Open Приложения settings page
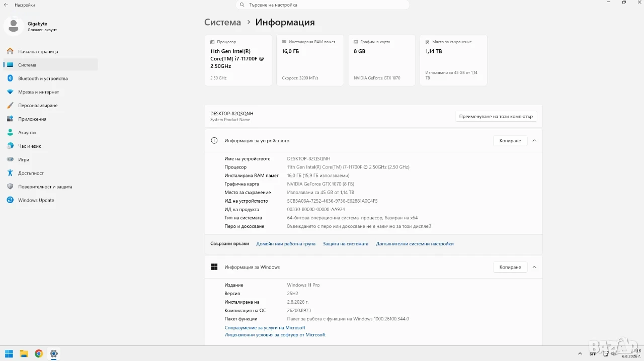 click(51, 119)
